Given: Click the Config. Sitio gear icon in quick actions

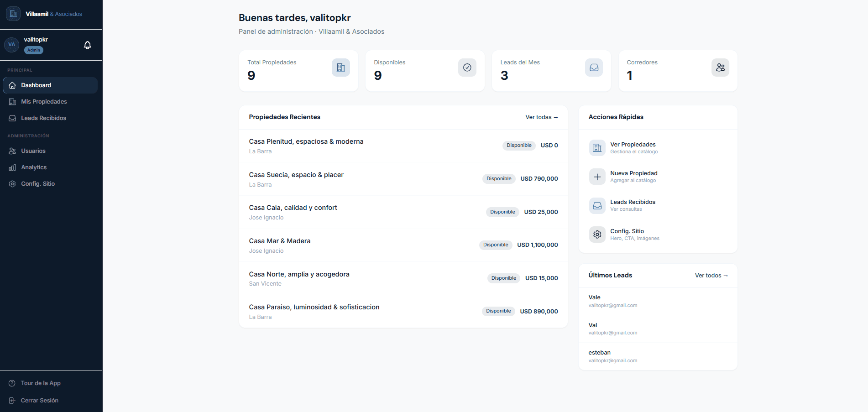Looking at the screenshot, I should [597, 235].
